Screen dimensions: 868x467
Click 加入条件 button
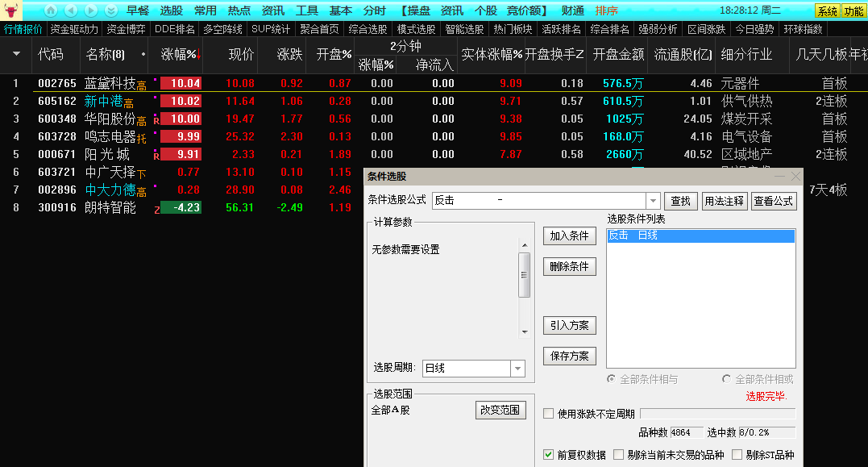click(570, 236)
